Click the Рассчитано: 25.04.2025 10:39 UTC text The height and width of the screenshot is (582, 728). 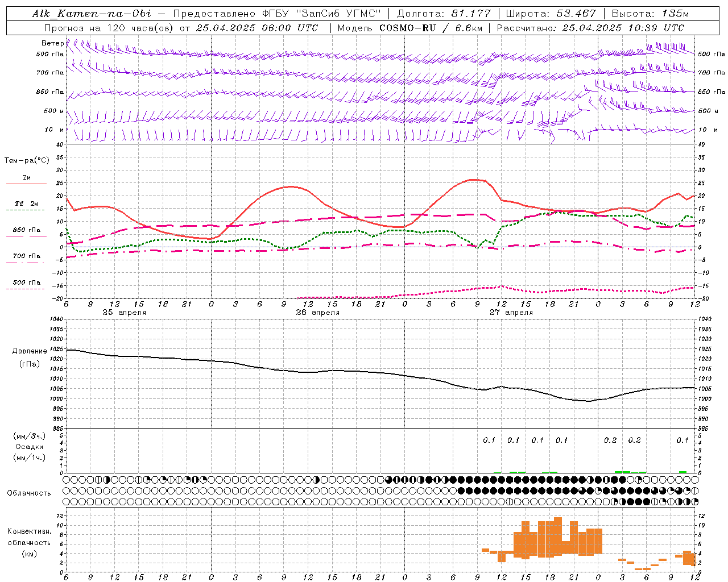590,28
